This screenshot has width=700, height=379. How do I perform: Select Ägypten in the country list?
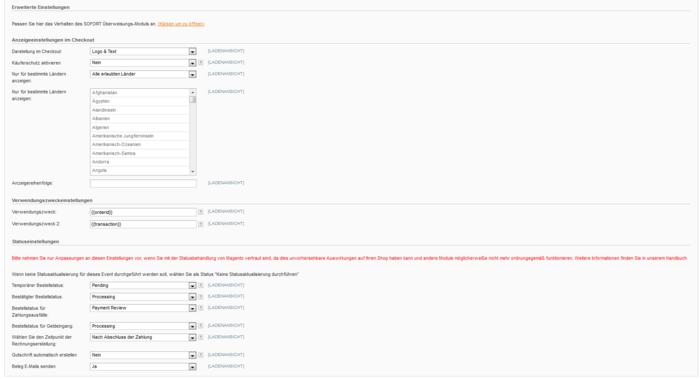[140, 101]
